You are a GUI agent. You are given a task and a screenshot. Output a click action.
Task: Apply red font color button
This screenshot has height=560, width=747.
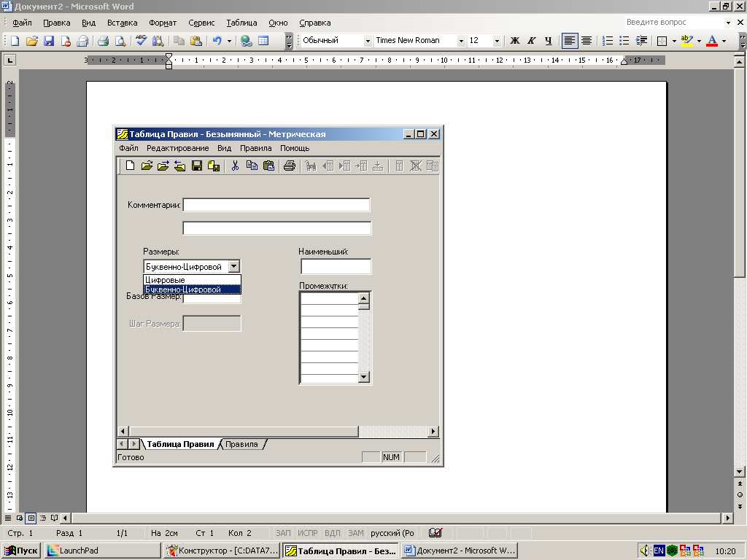712,41
